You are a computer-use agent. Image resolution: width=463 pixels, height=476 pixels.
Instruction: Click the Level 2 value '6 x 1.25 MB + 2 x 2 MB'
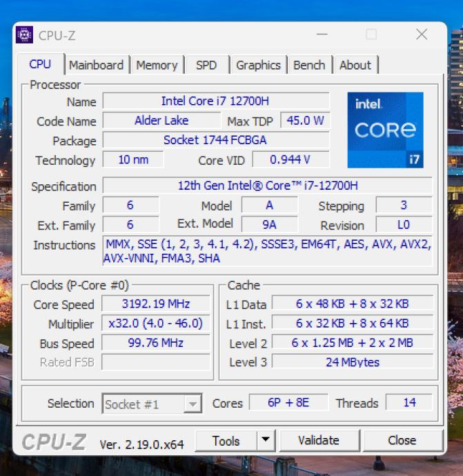coord(353,343)
